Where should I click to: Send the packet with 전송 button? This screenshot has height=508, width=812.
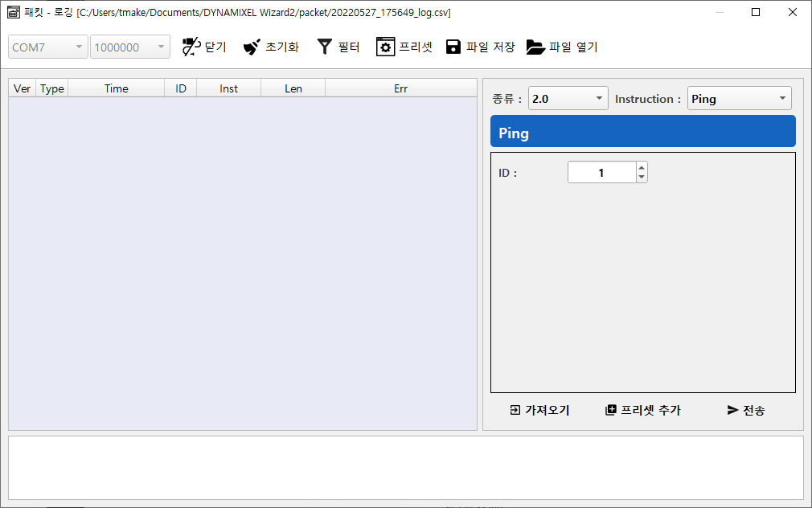tap(745, 410)
